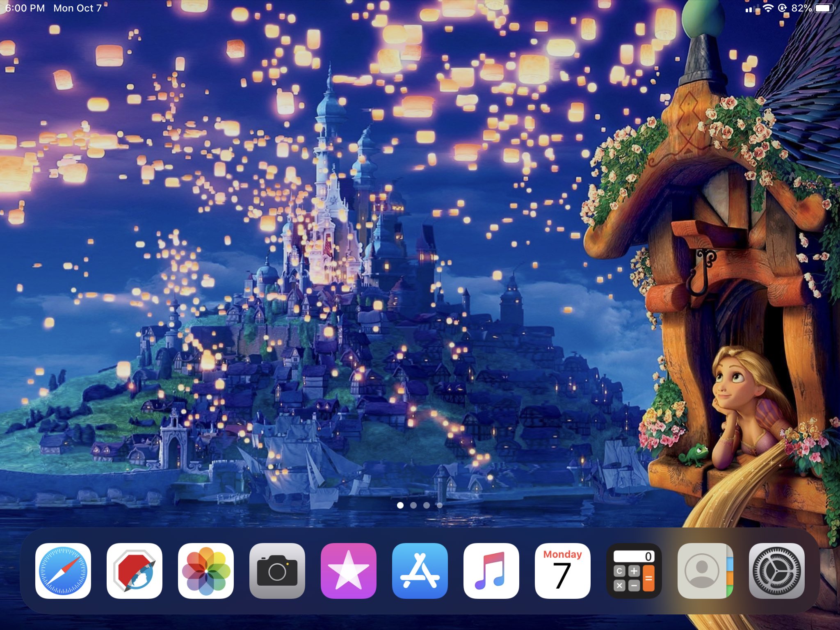Open Safari from the dock
Image resolution: width=840 pixels, height=630 pixels.
(x=63, y=571)
